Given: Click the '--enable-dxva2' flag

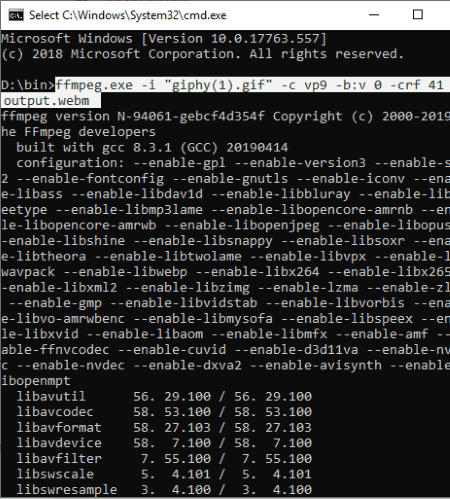Looking at the screenshot, I should [188, 366].
